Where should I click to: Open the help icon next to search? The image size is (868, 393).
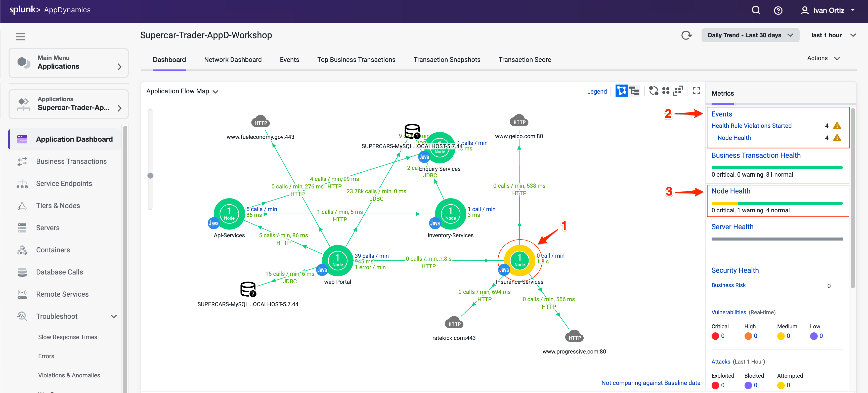[778, 10]
